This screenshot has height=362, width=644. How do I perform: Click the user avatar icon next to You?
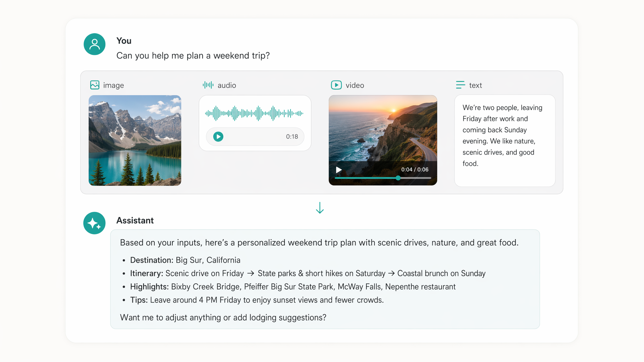coord(94,44)
